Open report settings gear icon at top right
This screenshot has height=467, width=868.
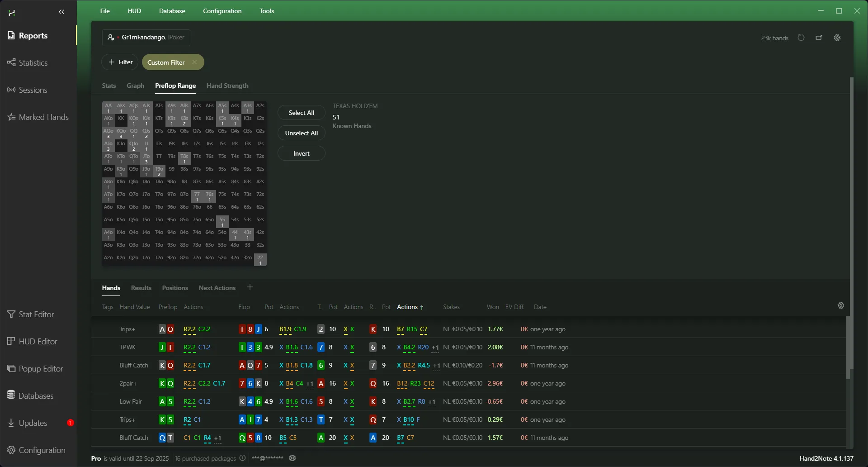point(837,38)
